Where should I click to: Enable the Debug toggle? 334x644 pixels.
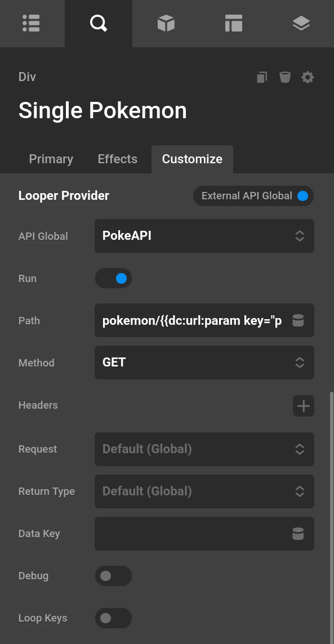(x=113, y=576)
